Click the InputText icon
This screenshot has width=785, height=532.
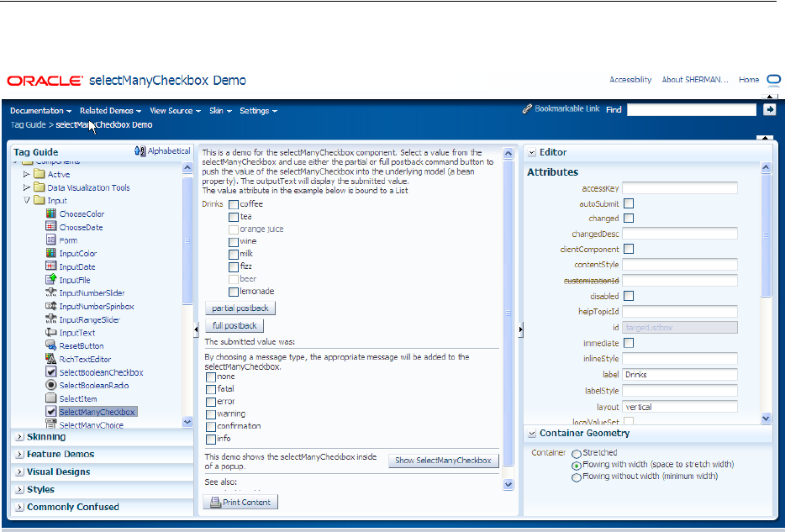[50, 332]
